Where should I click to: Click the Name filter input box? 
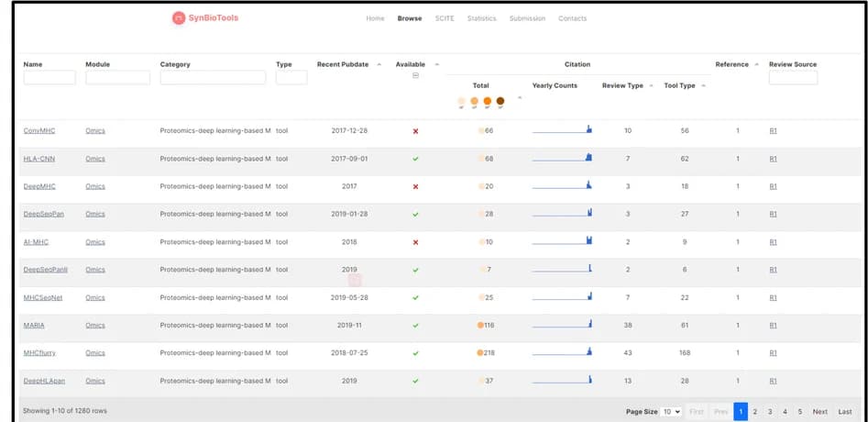coord(49,78)
